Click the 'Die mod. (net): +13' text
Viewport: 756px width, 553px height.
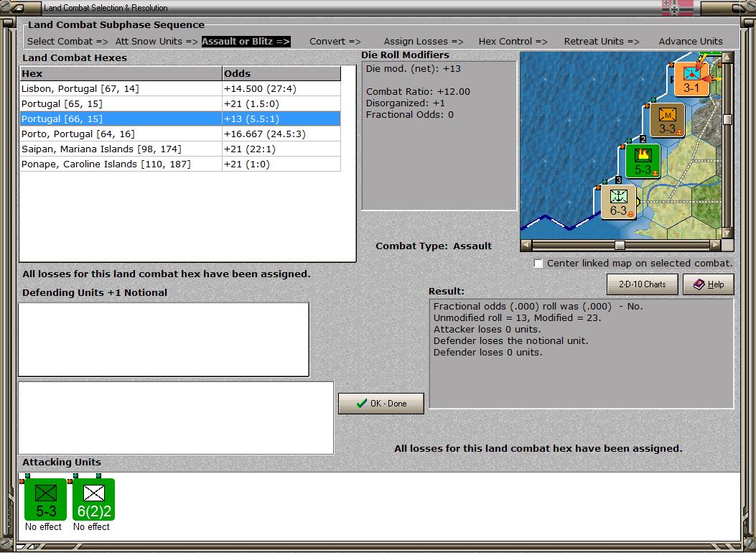[x=414, y=68]
